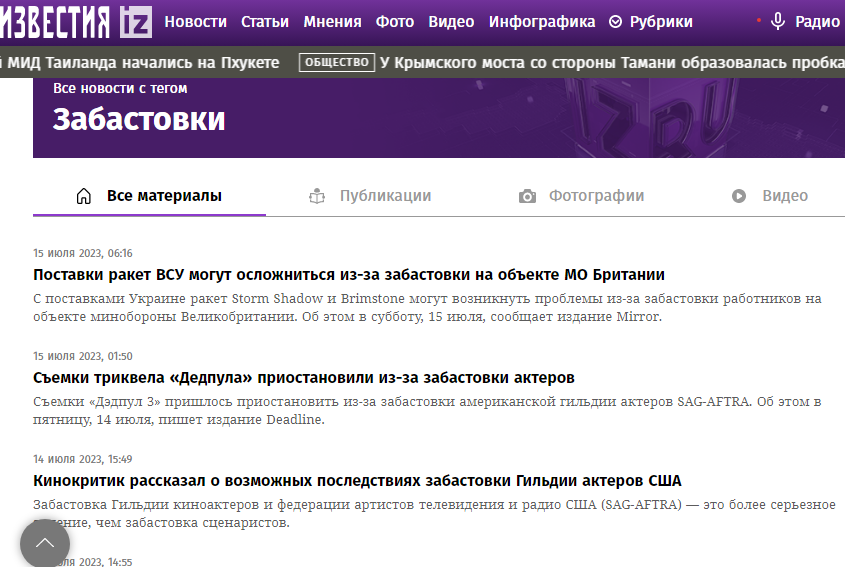845x567 pixels.
Task: Click the ОБЩЕСТВО category tag
Action: coord(337,63)
